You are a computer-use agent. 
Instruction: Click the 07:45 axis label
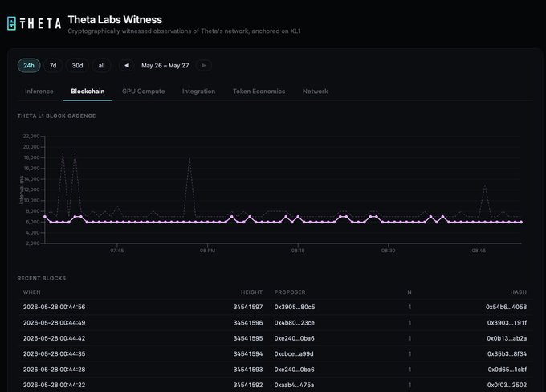pyautogui.click(x=117, y=251)
